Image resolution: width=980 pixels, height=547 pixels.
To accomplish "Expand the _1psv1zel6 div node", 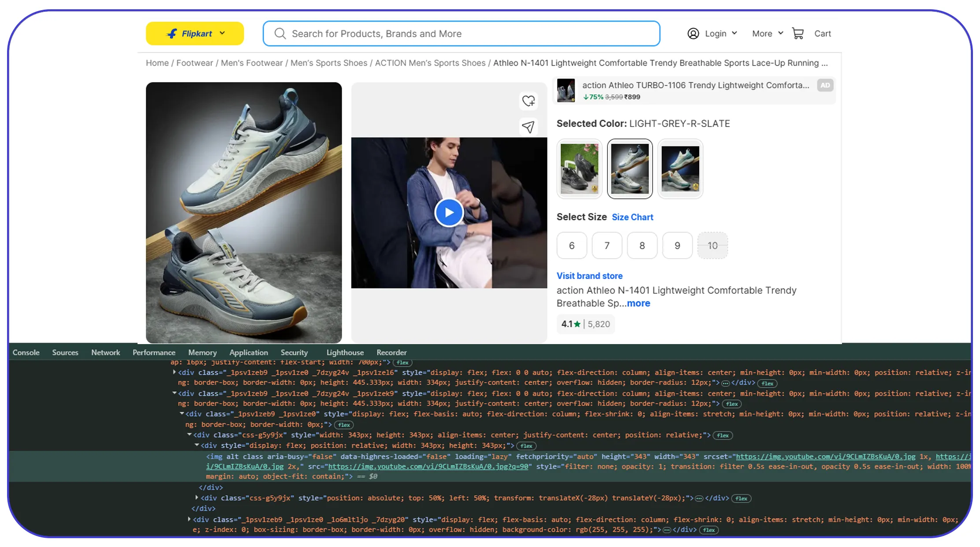I will 175,372.
